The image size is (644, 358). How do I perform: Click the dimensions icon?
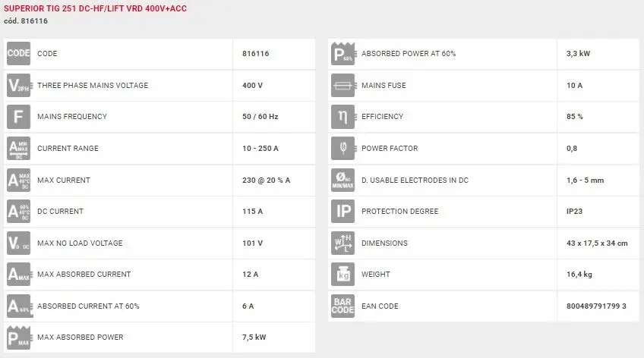coord(343,243)
